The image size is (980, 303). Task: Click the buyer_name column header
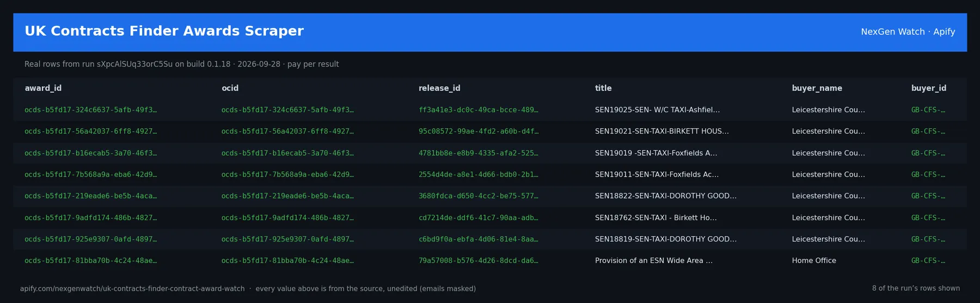pos(817,88)
